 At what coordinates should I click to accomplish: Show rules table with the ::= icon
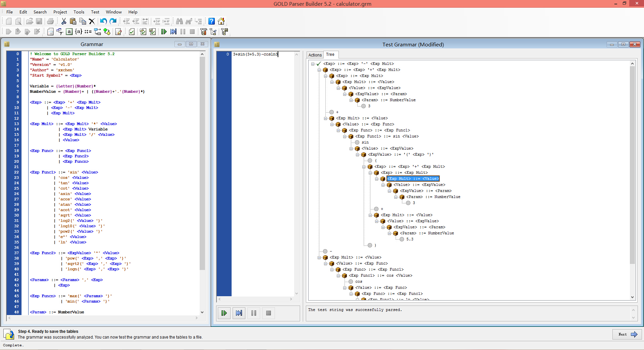click(x=88, y=32)
